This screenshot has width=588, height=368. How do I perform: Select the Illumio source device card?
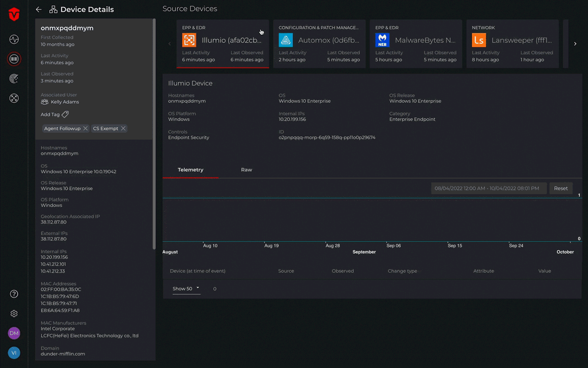[223, 44]
